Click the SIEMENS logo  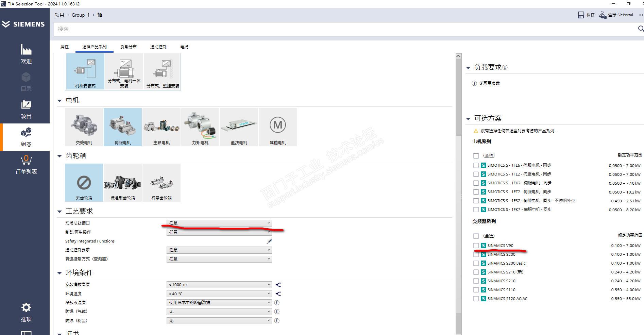[23, 24]
